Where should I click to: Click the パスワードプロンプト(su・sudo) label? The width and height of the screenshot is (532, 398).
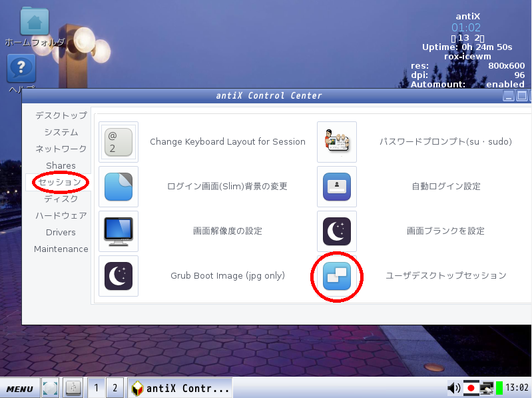(446, 141)
